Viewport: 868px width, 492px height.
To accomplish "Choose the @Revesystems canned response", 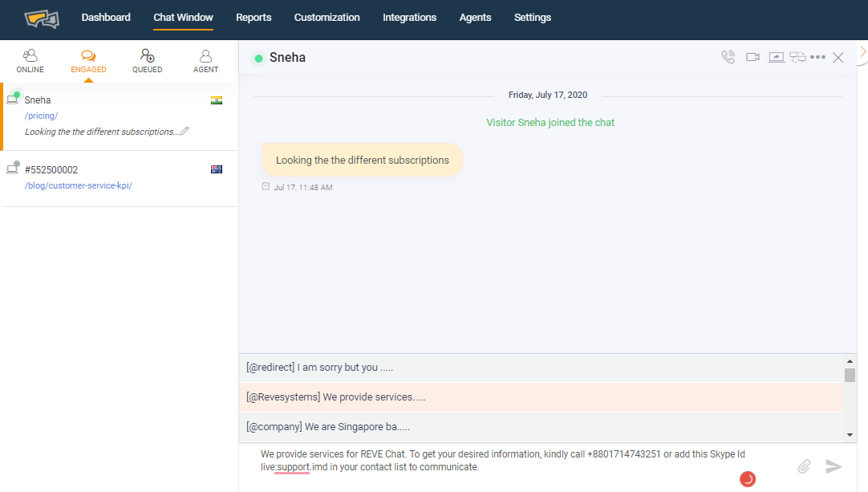I will coord(541,397).
